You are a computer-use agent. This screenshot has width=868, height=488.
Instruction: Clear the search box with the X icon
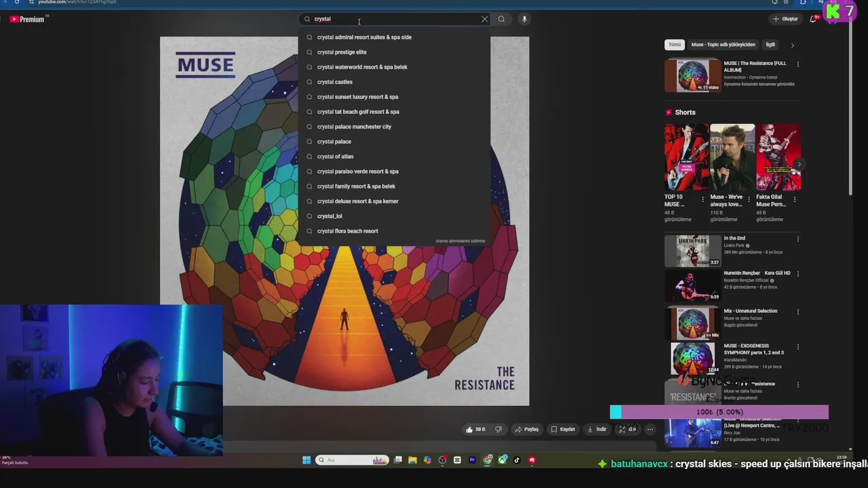485,19
